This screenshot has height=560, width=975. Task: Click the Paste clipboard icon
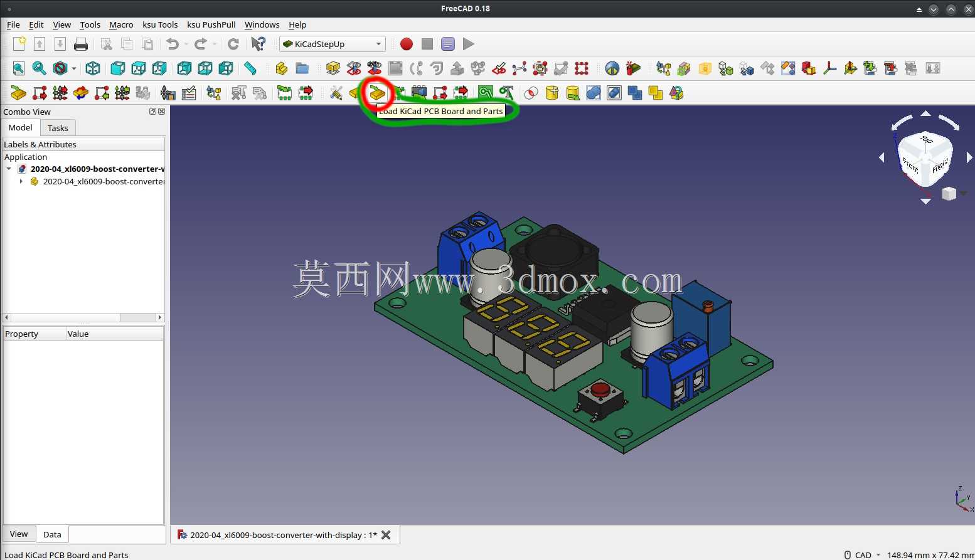147,44
